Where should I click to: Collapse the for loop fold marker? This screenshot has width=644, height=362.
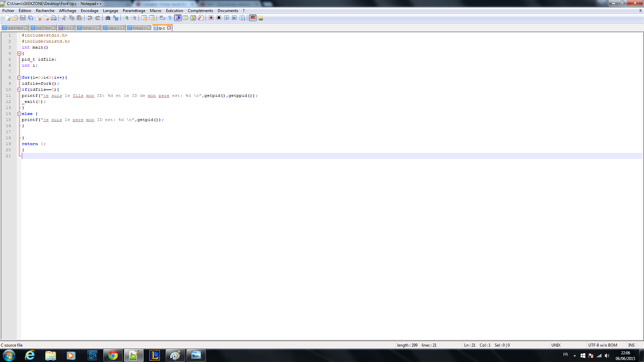(19, 78)
